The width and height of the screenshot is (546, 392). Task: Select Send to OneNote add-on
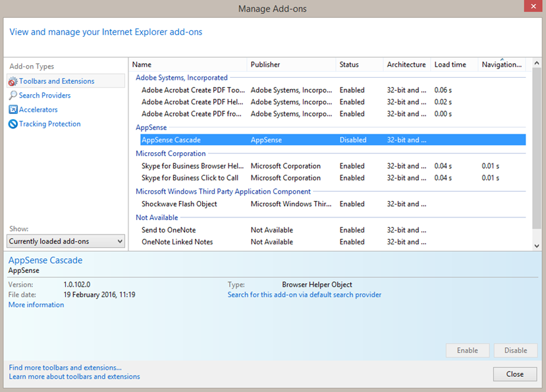click(x=169, y=230)
